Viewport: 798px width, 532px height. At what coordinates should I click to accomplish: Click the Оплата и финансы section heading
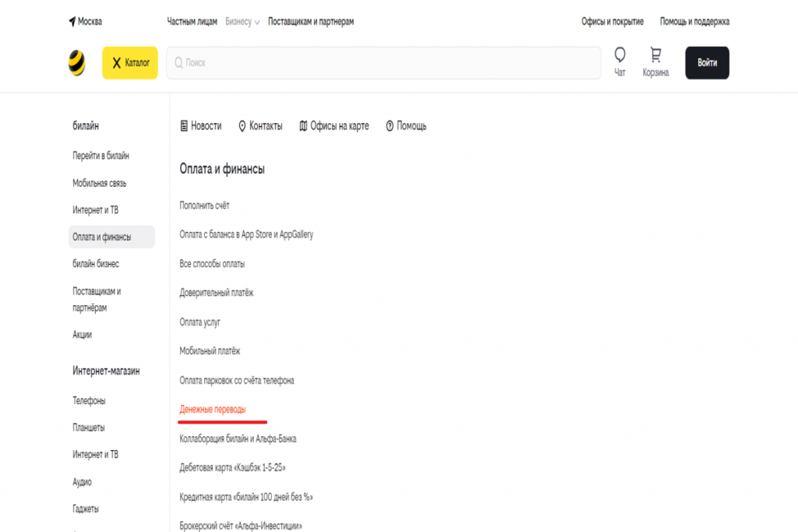pyautogui.click(x=222, y=169)
